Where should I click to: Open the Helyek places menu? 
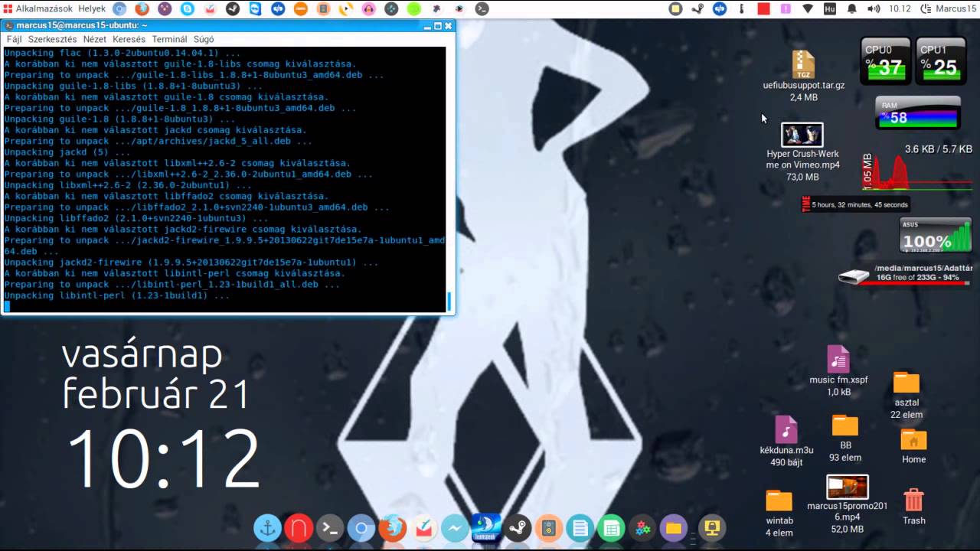[x=92, y=9]
